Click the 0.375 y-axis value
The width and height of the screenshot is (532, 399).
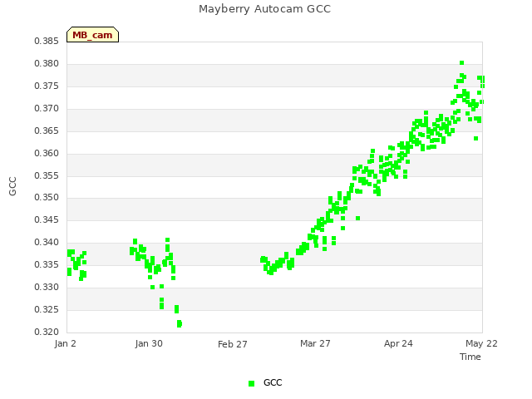click(x=47, y=86)
